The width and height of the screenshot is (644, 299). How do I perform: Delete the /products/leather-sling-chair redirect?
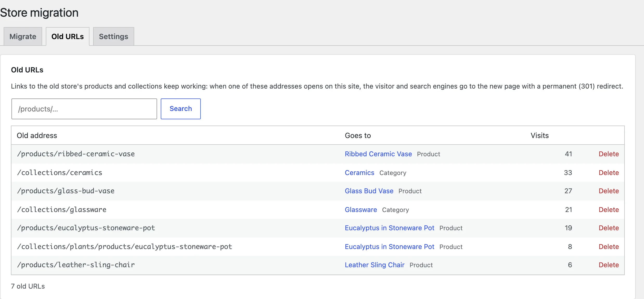pos(609,265)
